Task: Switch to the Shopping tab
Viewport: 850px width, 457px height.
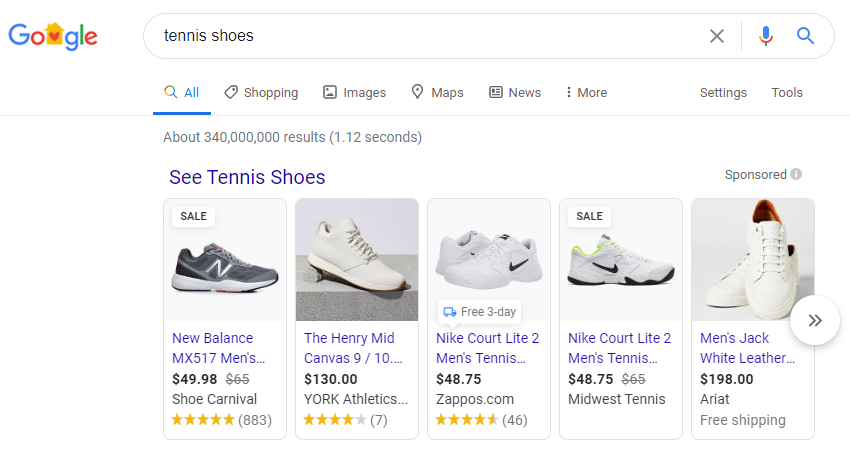Action: click(261, 93)
